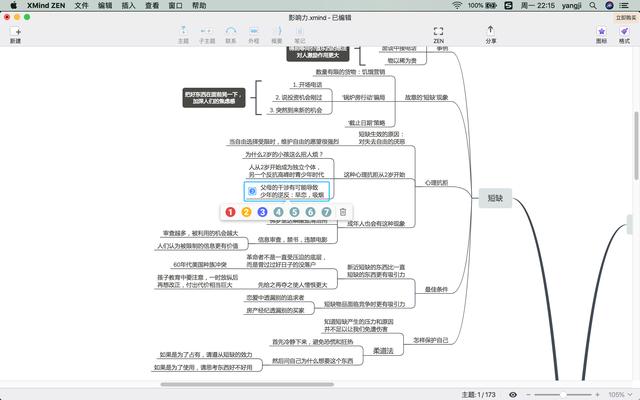The image size is (640, 400).
Task: Open the Window (窗口) menu
Action: [175, 5]
